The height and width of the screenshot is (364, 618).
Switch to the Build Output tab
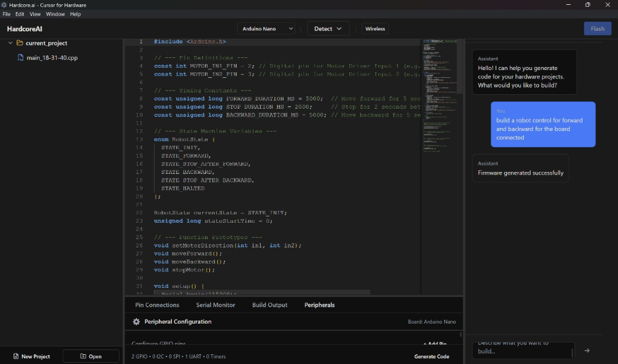(x=270, y=305)
